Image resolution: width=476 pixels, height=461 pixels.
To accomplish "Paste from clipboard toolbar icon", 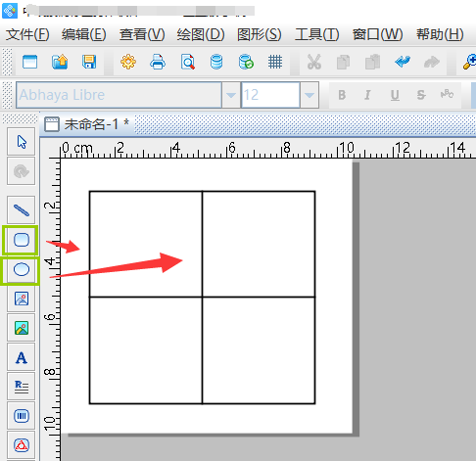I will [372, 62].
